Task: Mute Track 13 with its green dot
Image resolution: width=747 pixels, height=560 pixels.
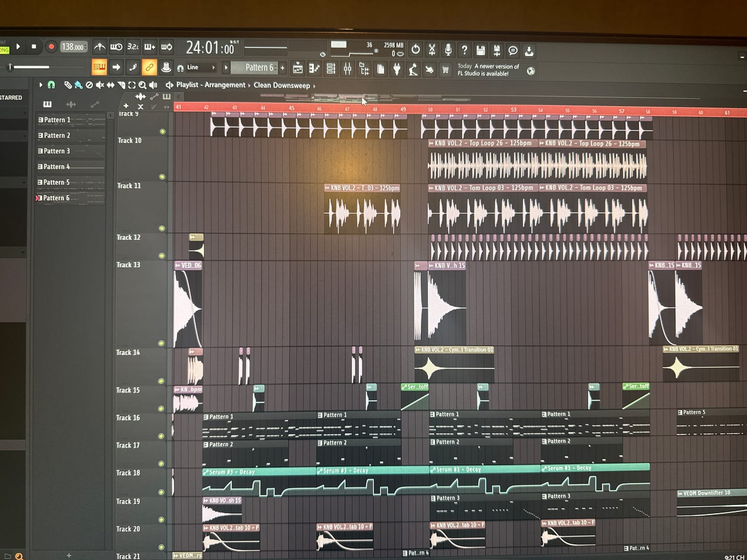Action: 161,343
